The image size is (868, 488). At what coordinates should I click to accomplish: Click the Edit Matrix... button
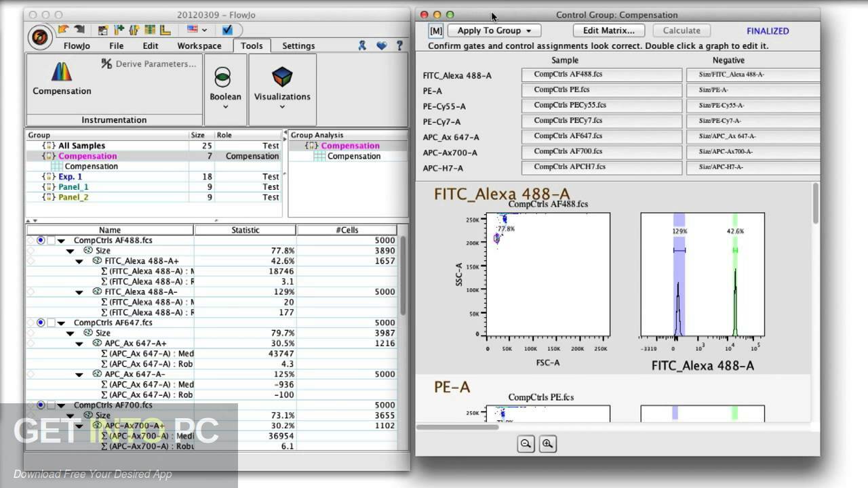[x=609, y=30]
